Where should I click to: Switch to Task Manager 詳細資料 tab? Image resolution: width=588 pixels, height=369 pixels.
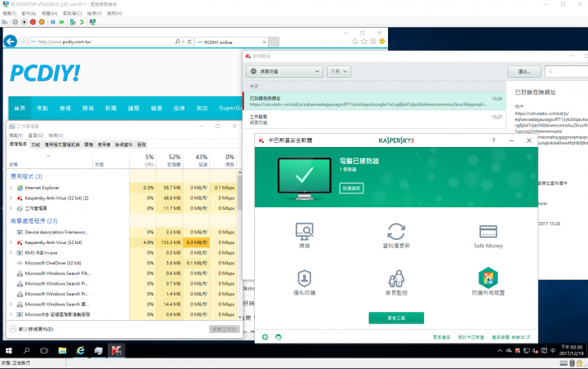(x=124, y=144)
